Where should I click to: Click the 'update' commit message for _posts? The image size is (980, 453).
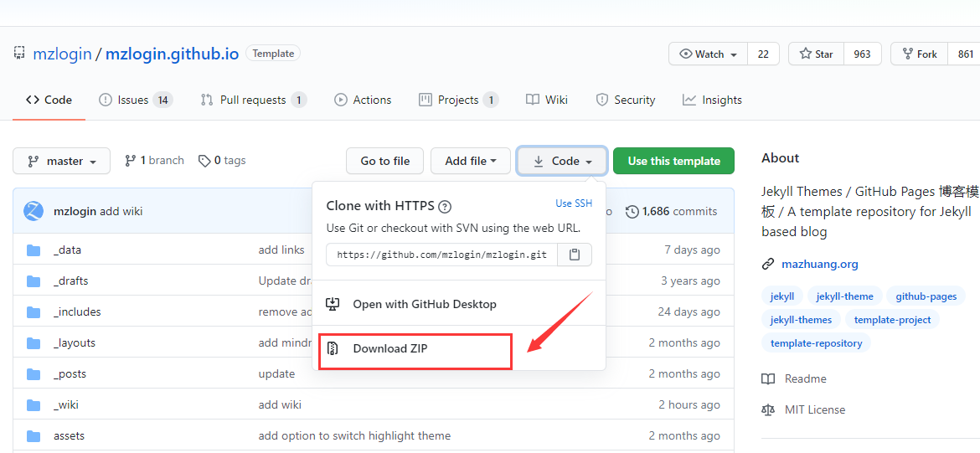[276, 374]
